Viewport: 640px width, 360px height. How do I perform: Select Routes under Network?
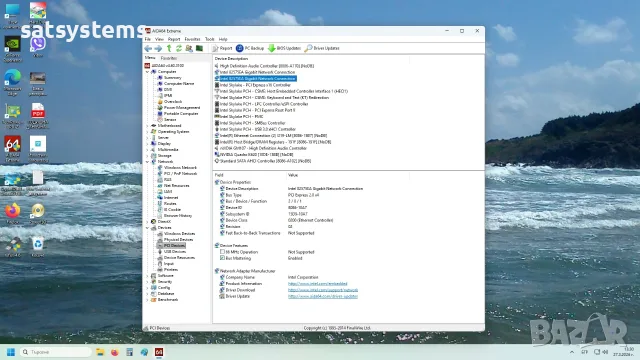pos(170,203)
